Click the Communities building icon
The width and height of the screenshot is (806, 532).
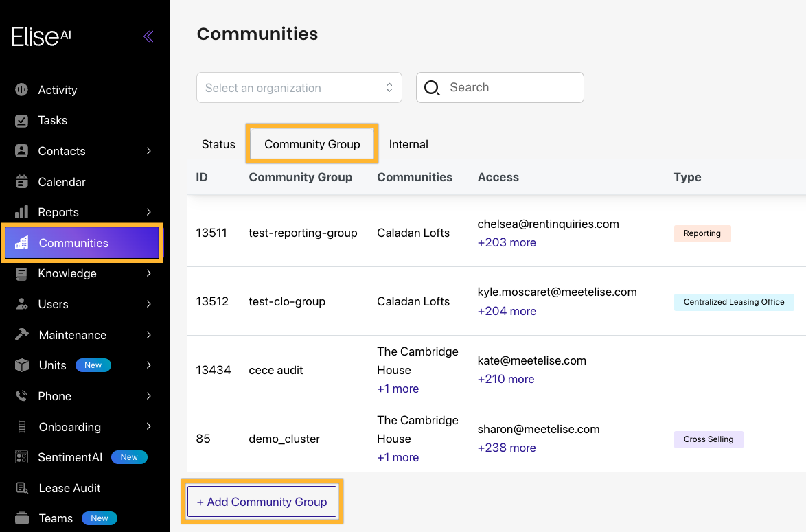(21, 242)
